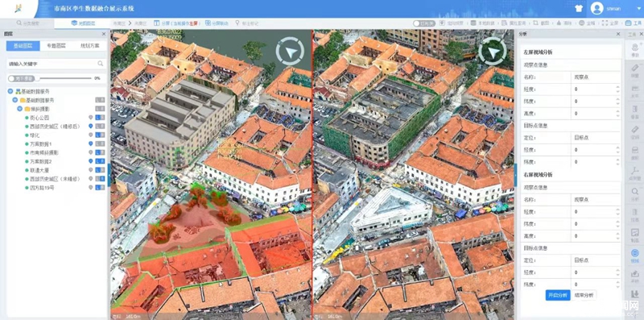The width and height of the screenshot is (644, 320).
Task: Collapse the 倾斜摄影 folder node
Action: [19, 109]
